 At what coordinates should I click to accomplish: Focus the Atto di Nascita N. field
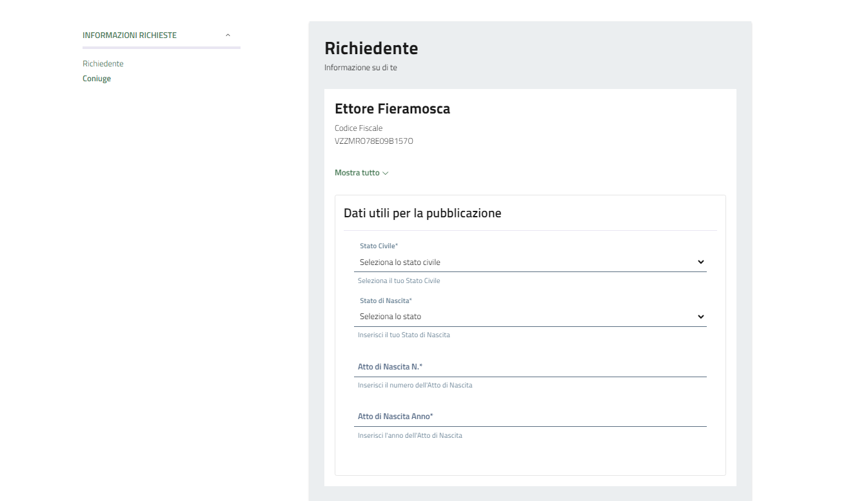(530, 367)
